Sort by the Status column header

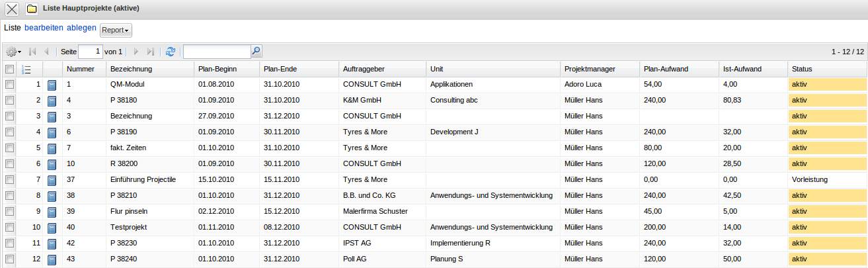[801, 69]
